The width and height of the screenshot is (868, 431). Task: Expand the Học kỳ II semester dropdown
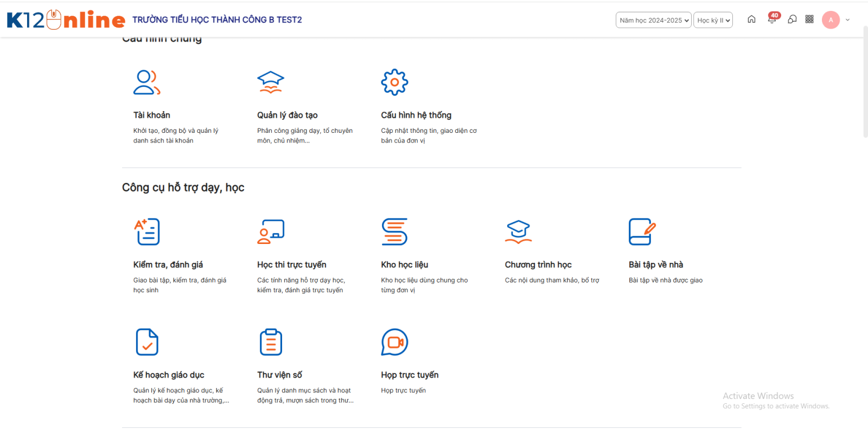point(713,20)
